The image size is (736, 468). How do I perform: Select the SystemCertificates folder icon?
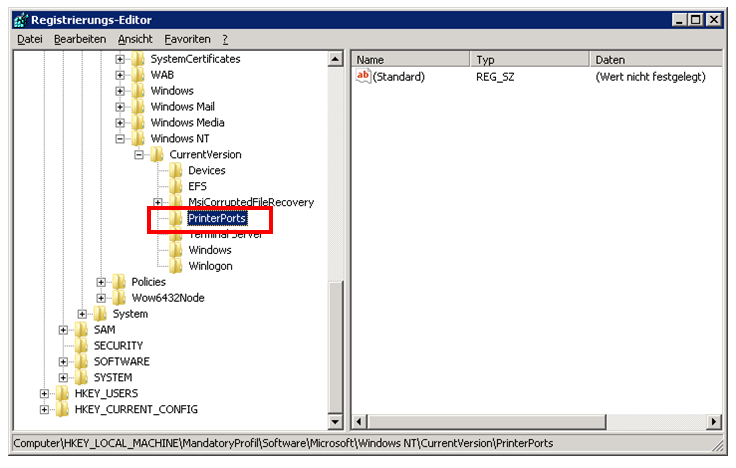pyautogui.click(x=138, y=59)
